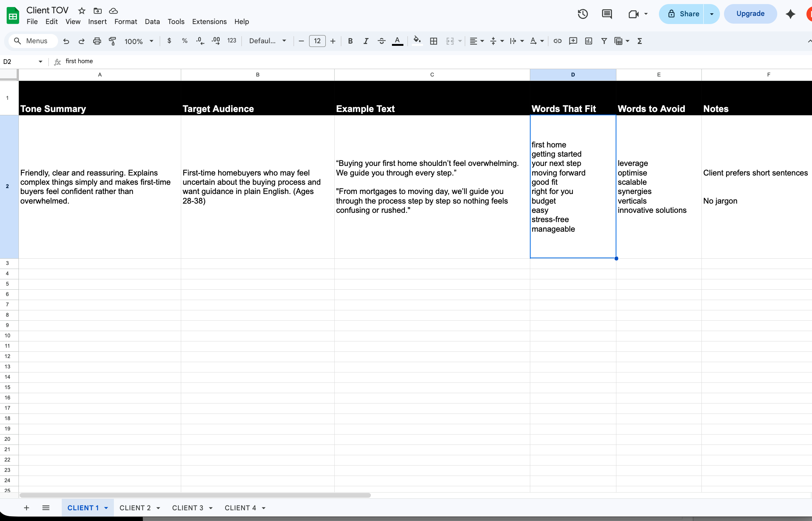Open the zoom level dropdown
Screen dimensions: 812x521
tap(139, 41)
